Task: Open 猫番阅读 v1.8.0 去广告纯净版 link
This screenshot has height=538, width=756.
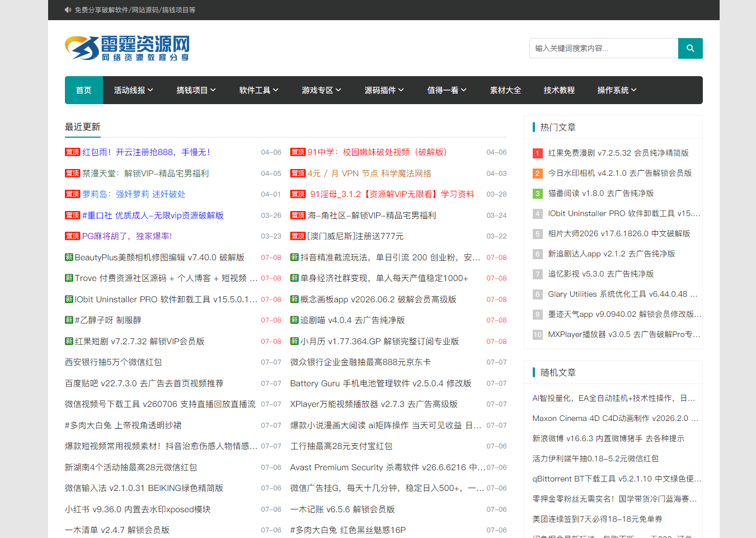Action: click(x=600, y=194)
